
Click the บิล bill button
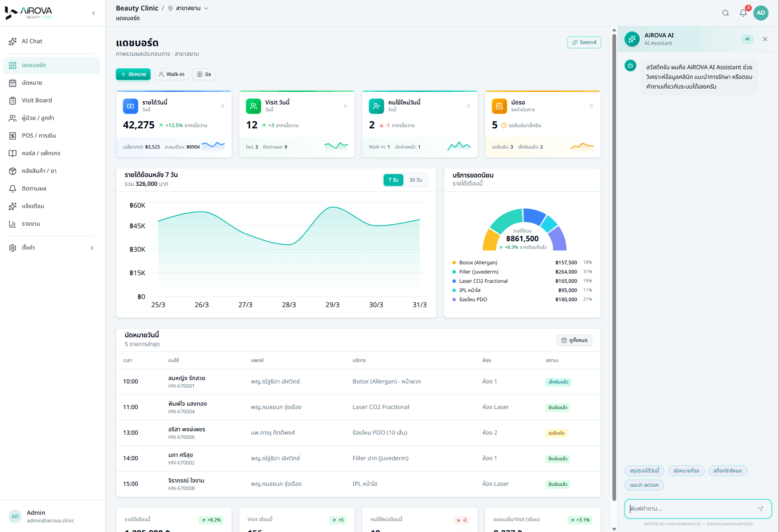(x=204, y=74)
